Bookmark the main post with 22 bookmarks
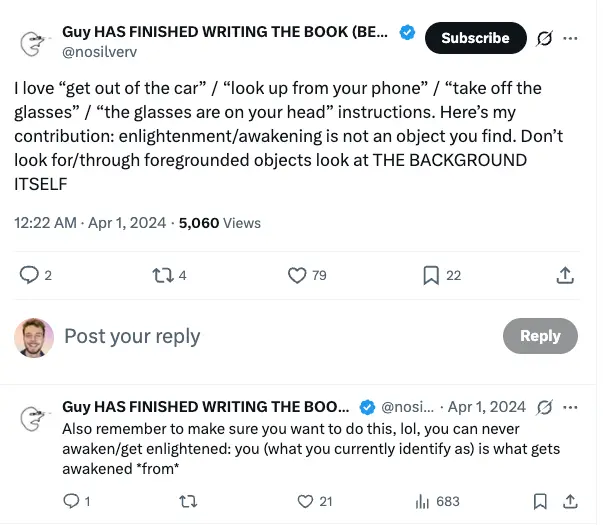 coord(431,275)
